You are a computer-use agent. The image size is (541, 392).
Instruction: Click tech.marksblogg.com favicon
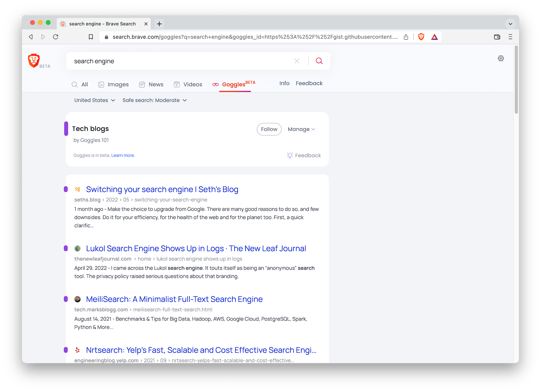pos(77,299)
